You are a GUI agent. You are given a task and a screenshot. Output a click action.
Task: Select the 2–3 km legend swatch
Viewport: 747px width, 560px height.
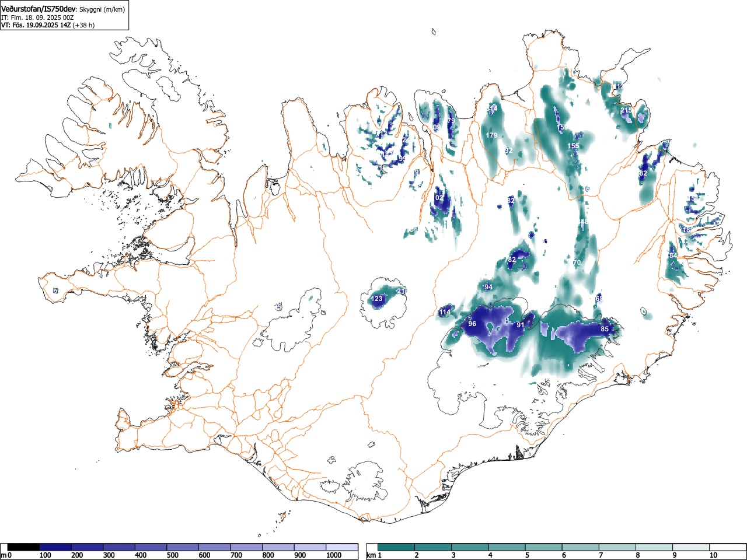tap(433, 547)
